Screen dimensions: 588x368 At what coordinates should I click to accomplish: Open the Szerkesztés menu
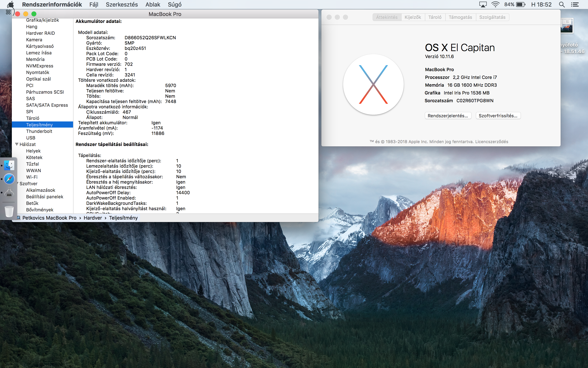pyautogui.click(x=122, y=4)
